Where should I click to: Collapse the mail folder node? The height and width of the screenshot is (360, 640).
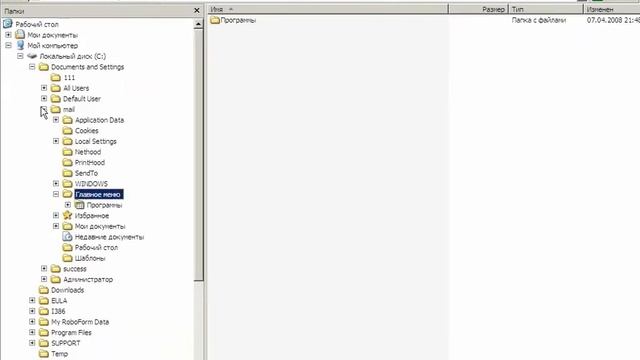click(44, 109)
